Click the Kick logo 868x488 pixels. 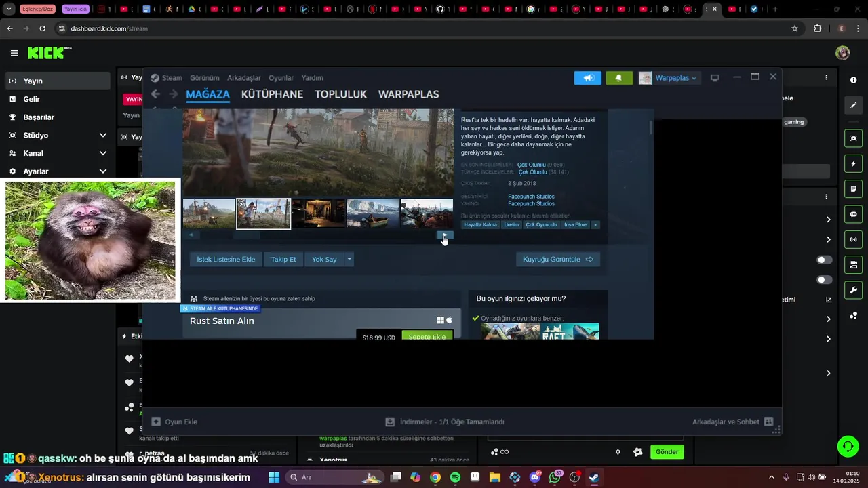click(x=49, y=53)
